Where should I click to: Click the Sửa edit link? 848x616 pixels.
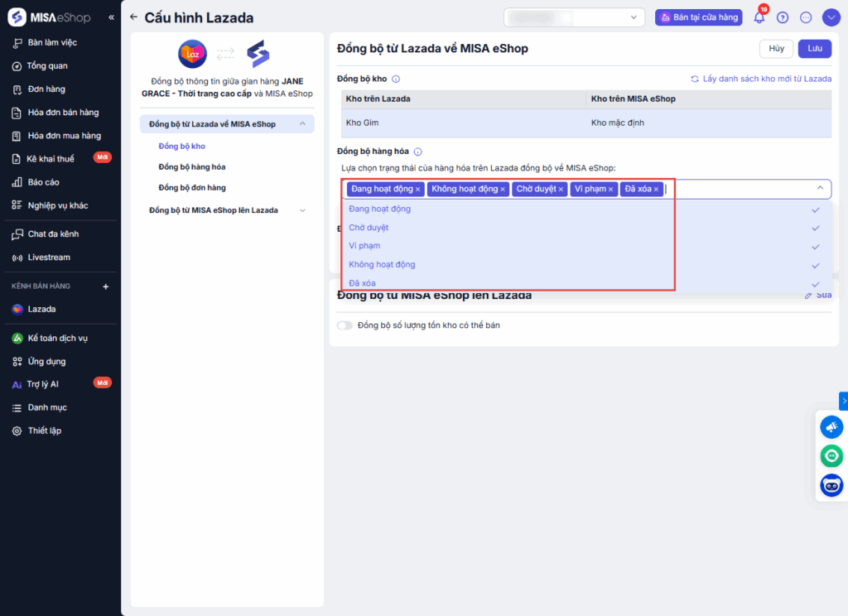(818, 296)
